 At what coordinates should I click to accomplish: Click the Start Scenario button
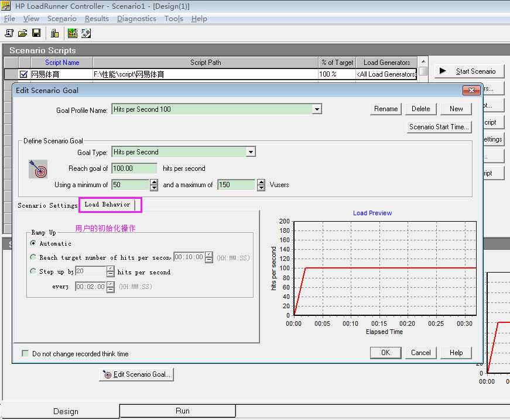[469, 71]
